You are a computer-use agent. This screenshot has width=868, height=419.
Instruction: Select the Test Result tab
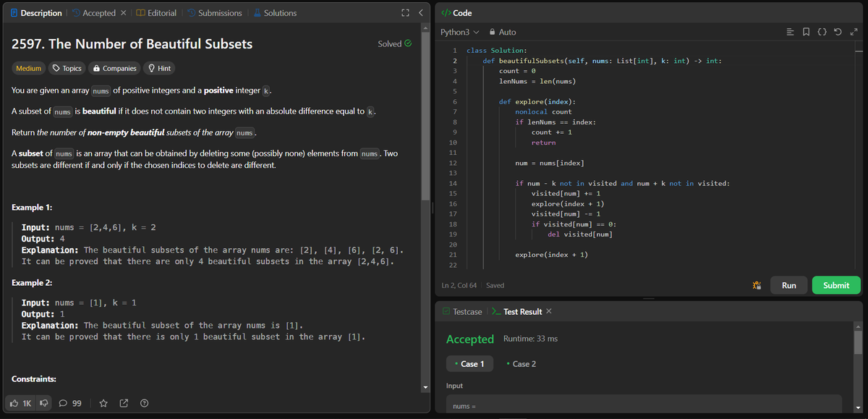point(516,311)
